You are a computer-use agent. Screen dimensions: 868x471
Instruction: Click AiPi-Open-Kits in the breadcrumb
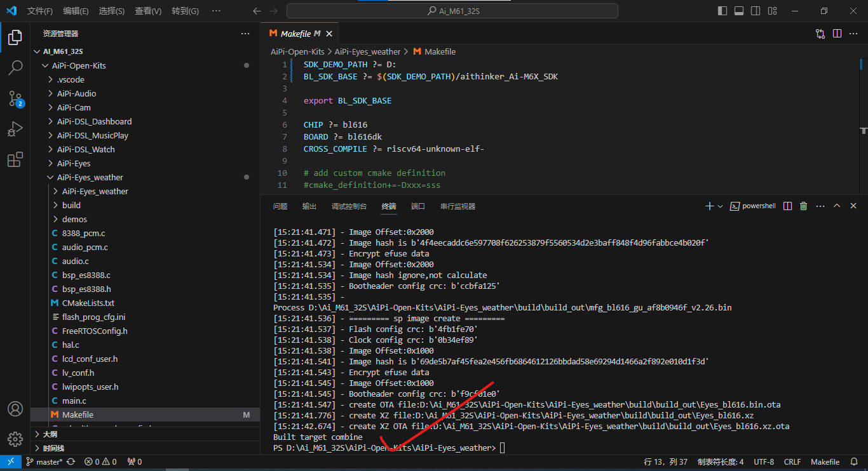click(297, 51)
